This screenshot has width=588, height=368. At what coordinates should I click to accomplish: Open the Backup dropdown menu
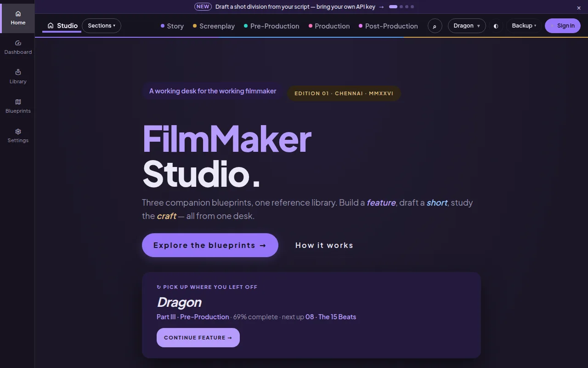[524, 26]
